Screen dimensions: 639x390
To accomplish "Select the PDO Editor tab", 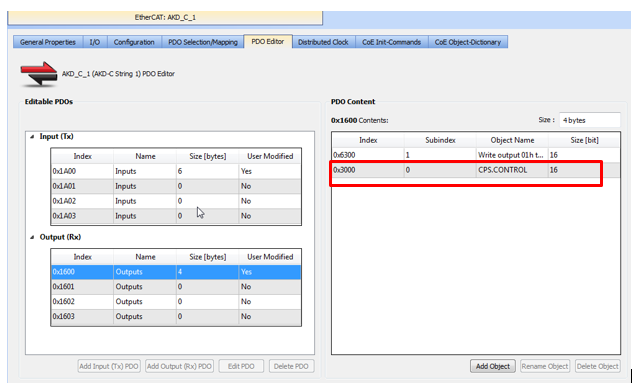I will tap(268, 42).
